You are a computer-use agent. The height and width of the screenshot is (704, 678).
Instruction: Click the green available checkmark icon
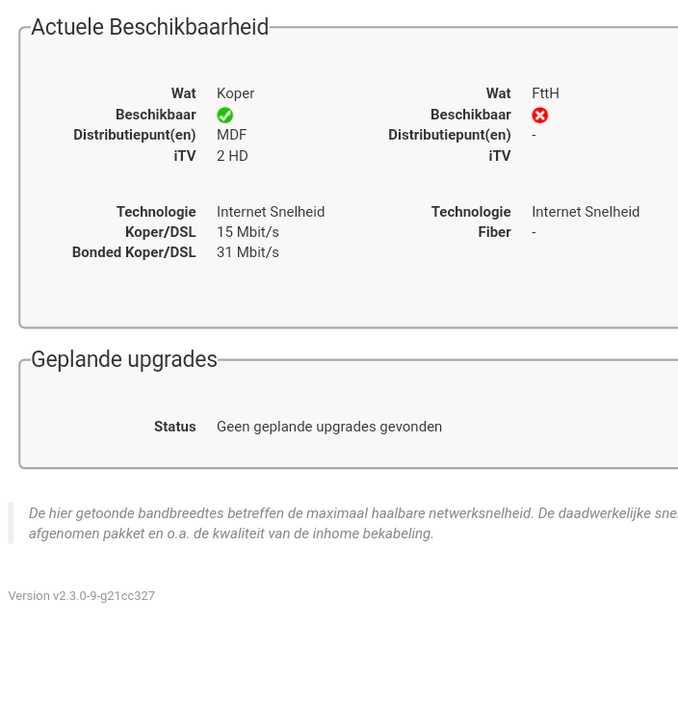[x=225, y=115]
